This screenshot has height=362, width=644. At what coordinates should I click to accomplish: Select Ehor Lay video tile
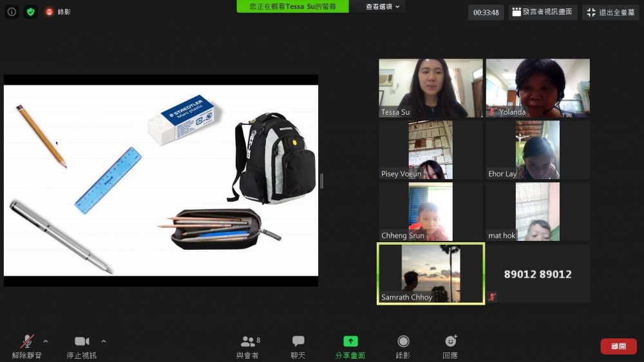coord(538,149)
